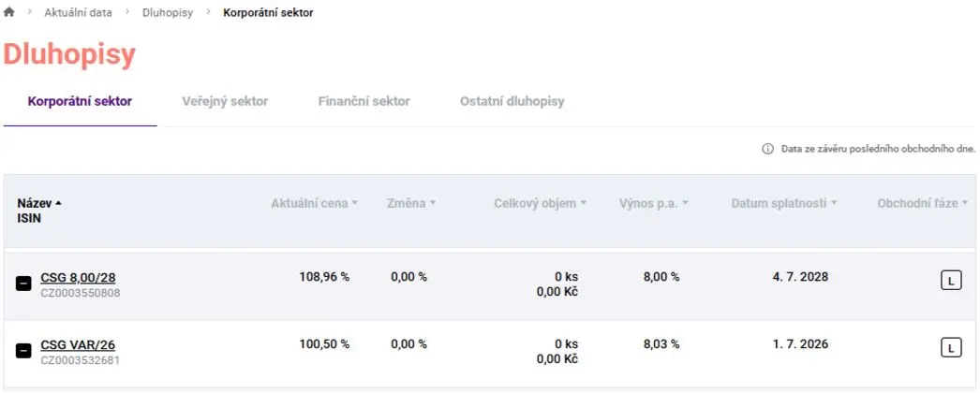Sort by Datum splatnosti column

pos(784,203)
